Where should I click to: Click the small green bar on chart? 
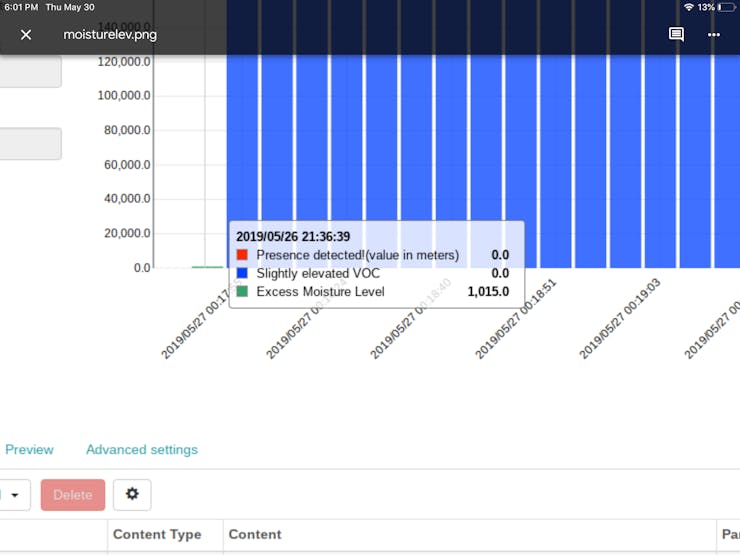pyautogui.click(x=207, y=266)
